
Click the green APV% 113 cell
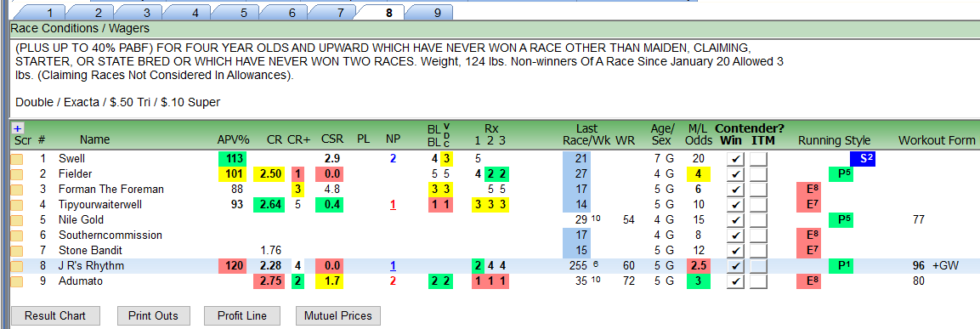(x=232, y=159)
